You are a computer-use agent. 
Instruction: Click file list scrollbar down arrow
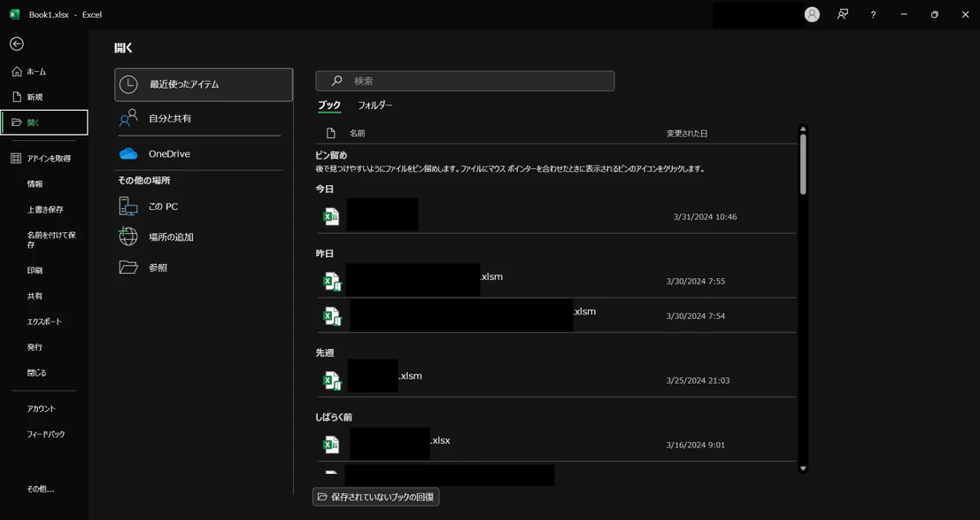803,468
